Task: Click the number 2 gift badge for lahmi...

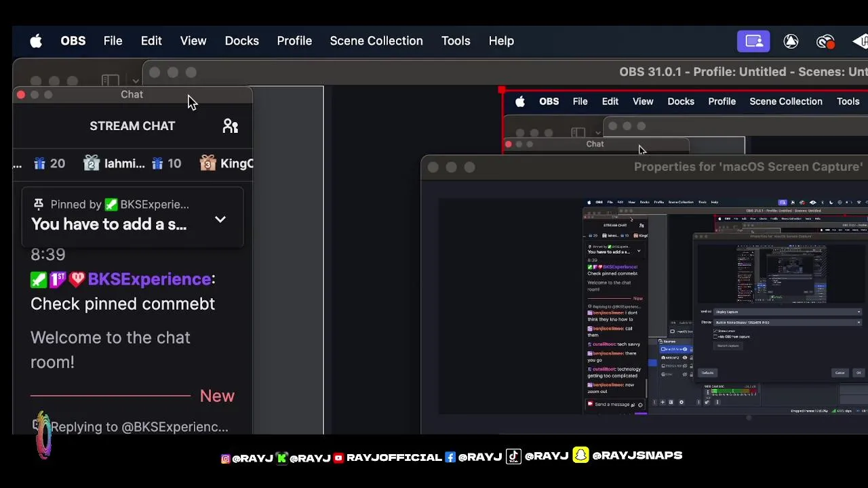Action: [x=92, y=163]
